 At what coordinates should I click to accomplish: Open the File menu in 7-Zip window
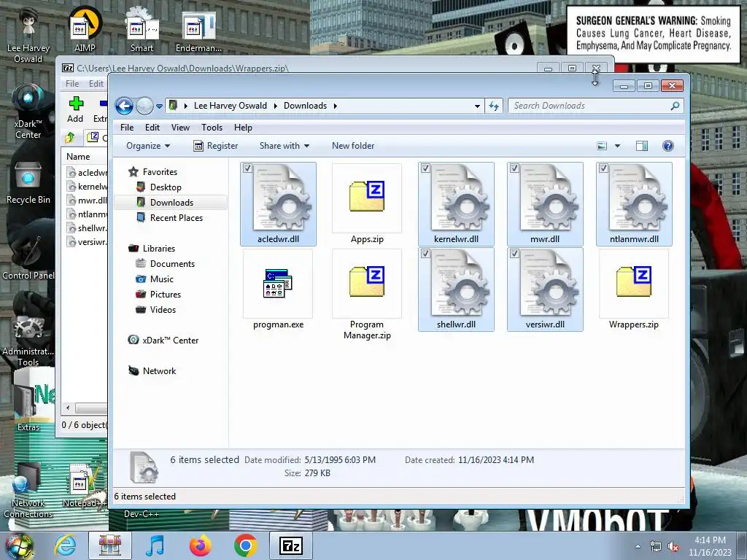[x=72, y=84]
